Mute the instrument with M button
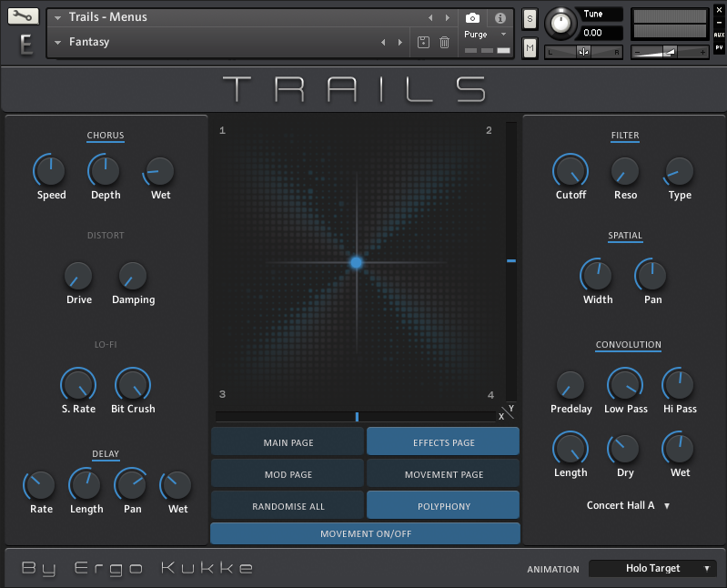Image resolution: width=727 pixels, height=588 pixels. [530, 47]
